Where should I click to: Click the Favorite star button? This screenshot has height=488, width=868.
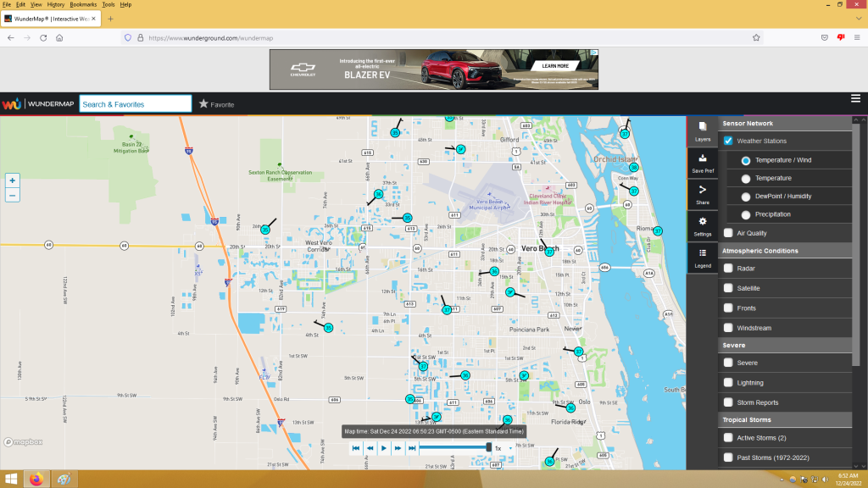pyautogui.click(x=216, y=104)
